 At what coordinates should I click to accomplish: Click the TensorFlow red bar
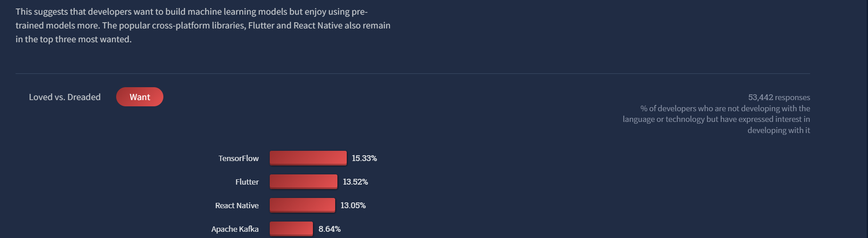point(308,158)
